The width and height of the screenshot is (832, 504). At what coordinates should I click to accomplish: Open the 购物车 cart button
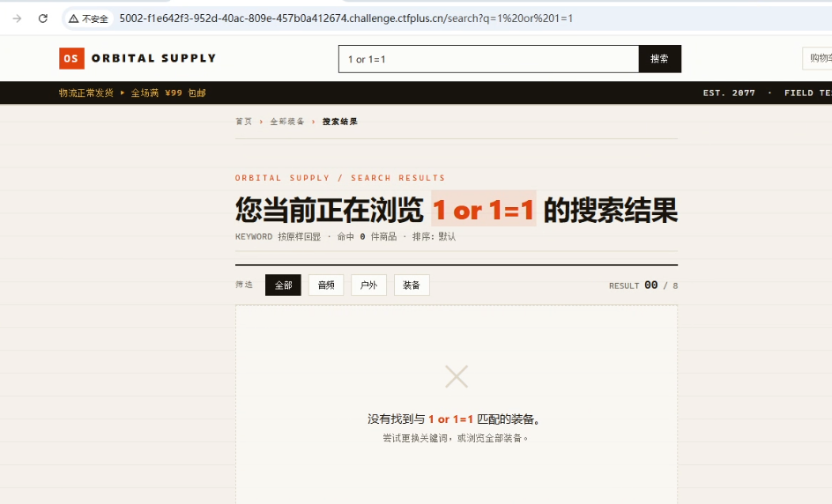tap(818, 58)
